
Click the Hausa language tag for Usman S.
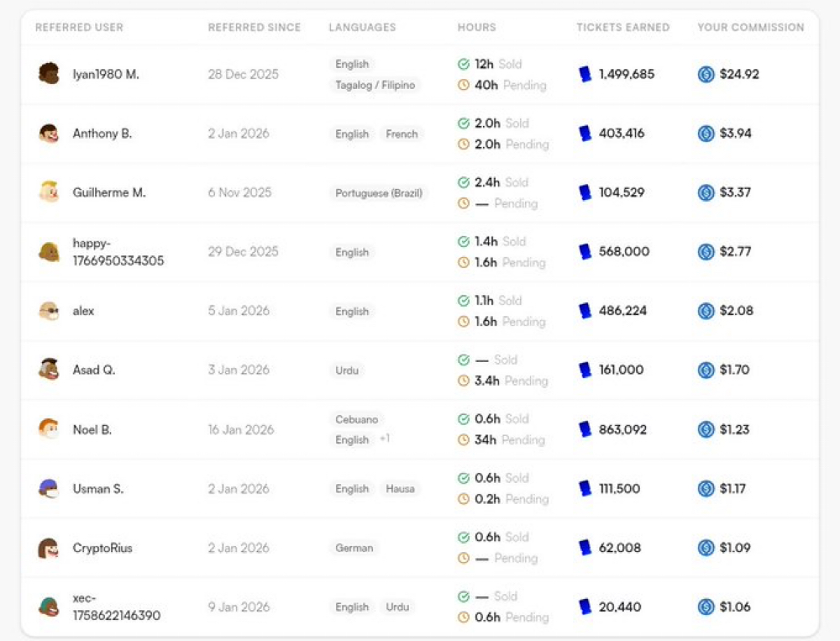pyautogui.click(x=400, y=489)
